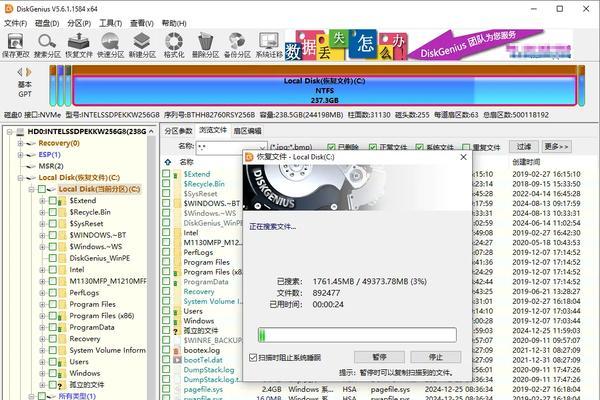Image resolution: width=600 pixels, height=400 pixels.
Task: Select pagefile.sys in the file list
Action: 203,389
